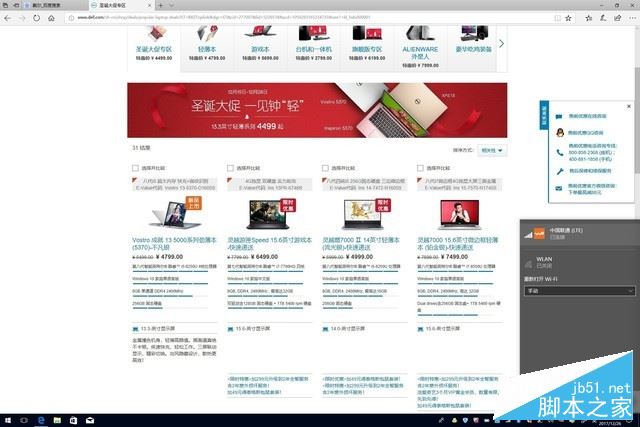Click the address bar URL field
The height and width of the screenshot is (427, 640).
point(310,18)
